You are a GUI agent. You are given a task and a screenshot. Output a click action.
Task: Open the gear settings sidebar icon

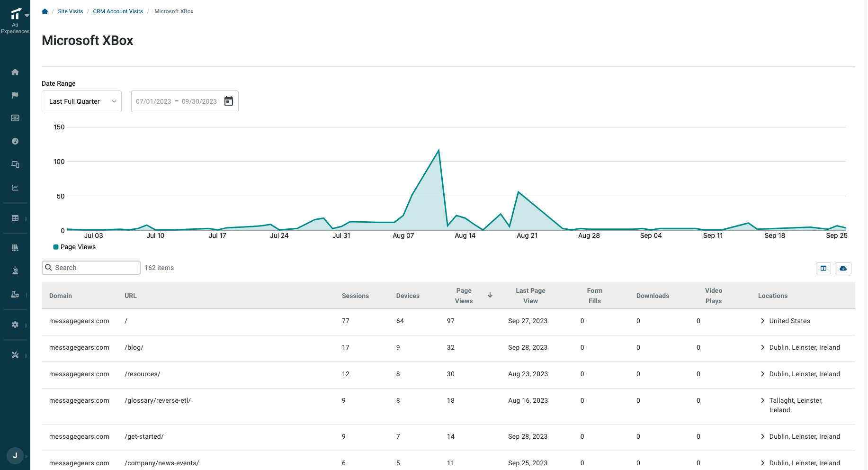[x=15, y=325]
